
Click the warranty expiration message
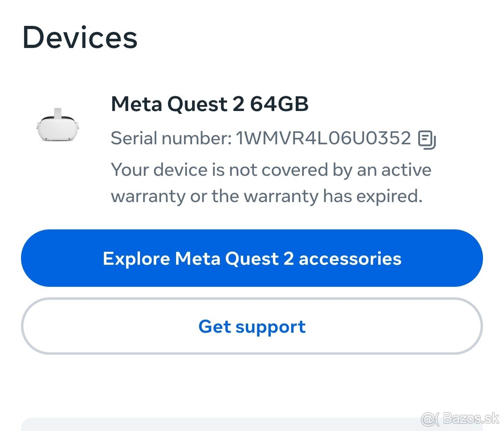[x=270, y=182]
